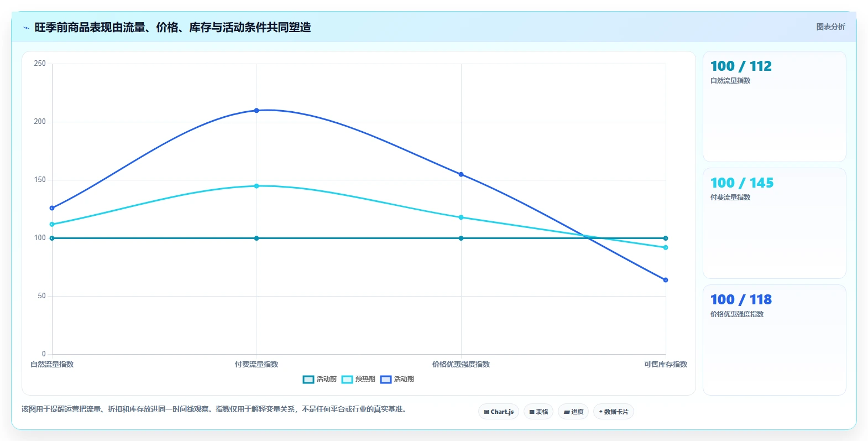
Task: Toggle the 预热期 legend series
Action: pos(358,379)
